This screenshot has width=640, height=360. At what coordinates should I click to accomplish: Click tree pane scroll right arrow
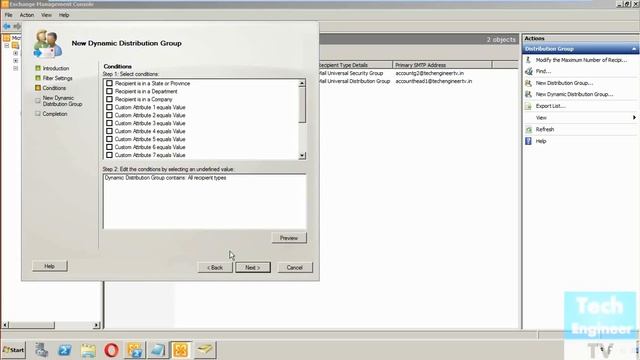[96, 325]
